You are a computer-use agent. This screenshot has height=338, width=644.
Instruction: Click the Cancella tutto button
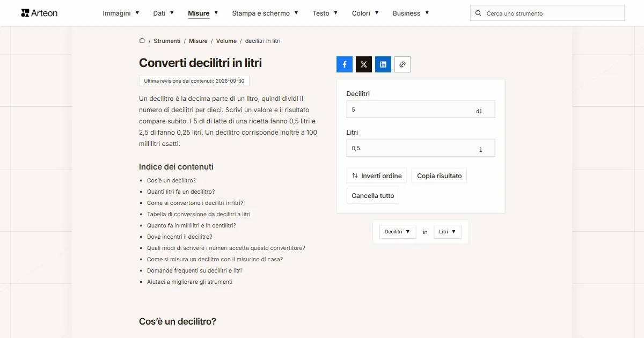(x=373, y=196)
